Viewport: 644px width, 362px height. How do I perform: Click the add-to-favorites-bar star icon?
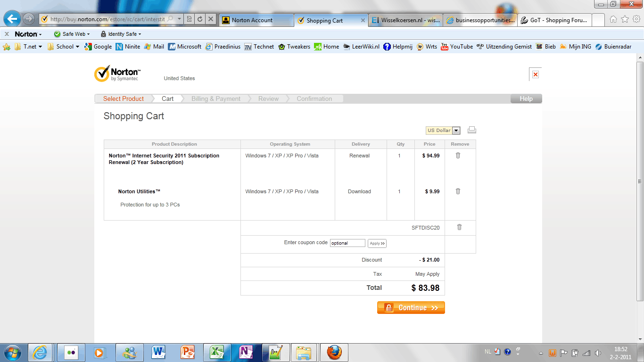tap(7, 47)
